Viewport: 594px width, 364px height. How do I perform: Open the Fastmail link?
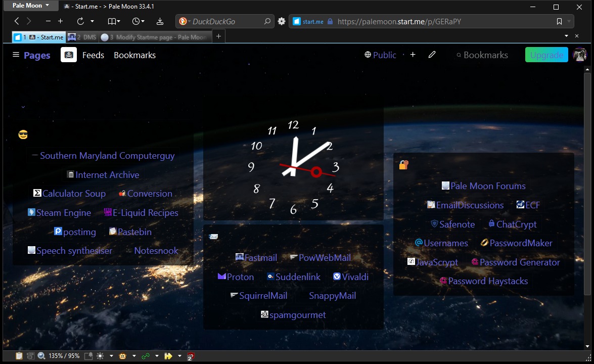tap(256, 258)
